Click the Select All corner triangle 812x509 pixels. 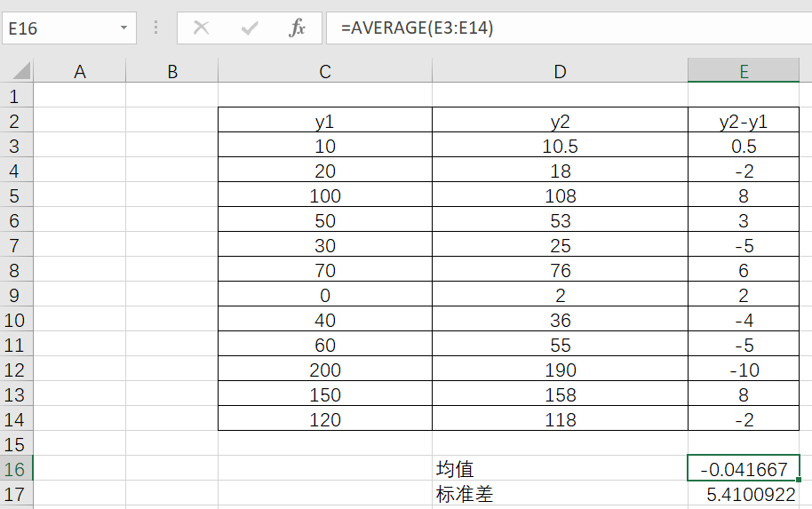pos(17,70)
